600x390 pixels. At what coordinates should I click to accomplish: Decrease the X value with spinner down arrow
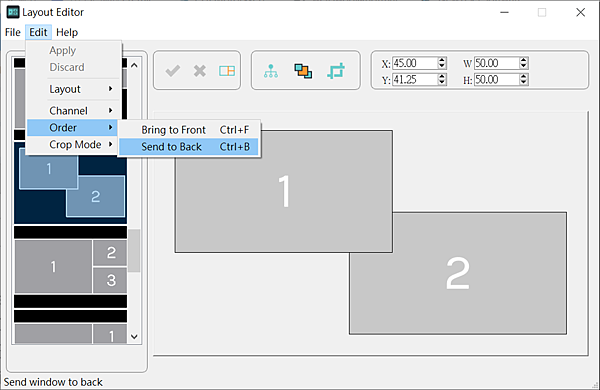pyautogui.click(x=442, y=66)
